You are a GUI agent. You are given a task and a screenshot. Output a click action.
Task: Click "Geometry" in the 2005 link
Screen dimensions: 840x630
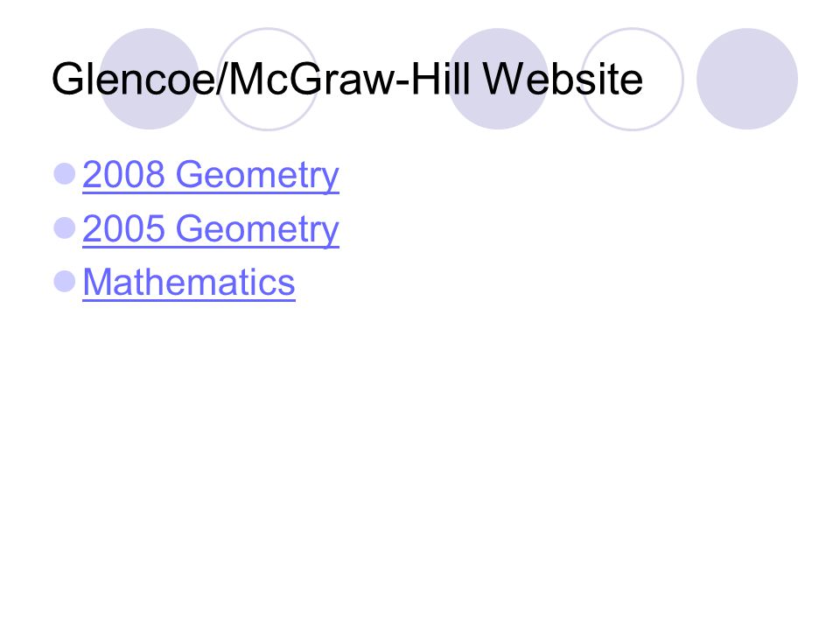click(x=257, y=229)
